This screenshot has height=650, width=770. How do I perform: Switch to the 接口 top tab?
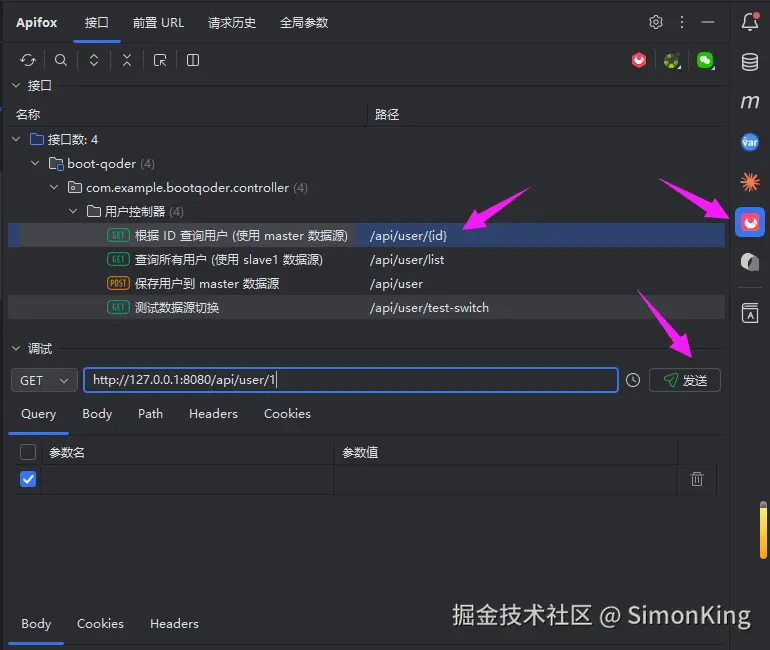coord(97,23)
